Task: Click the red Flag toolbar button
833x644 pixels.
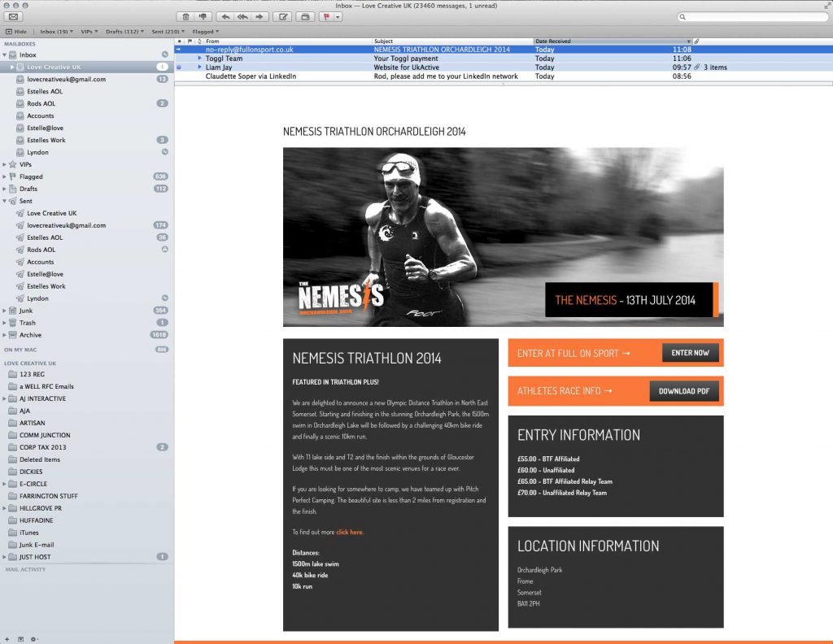Action: pos(326,16)
